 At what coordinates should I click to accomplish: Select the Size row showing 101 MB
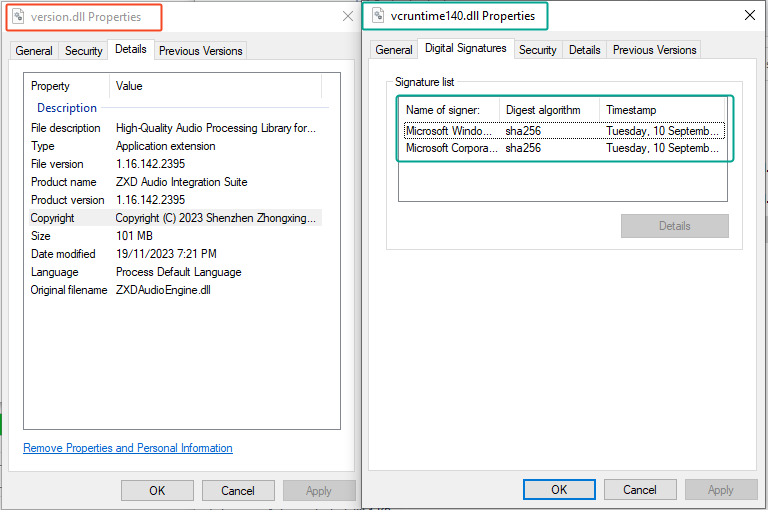[175, 236]
